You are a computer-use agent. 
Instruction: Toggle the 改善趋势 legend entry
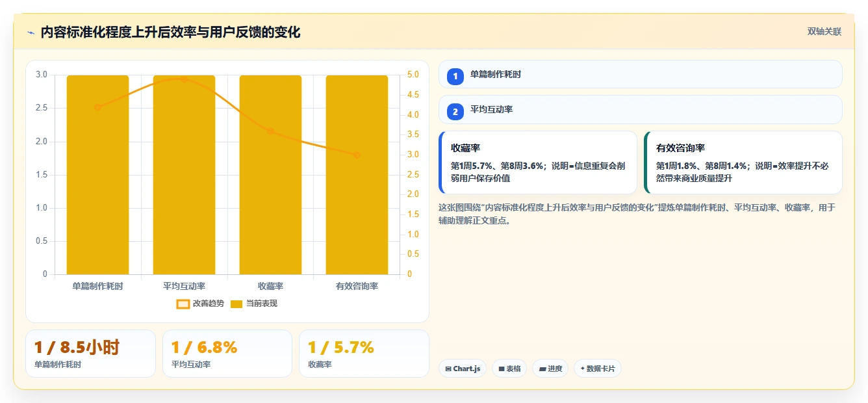click(200, 304)
